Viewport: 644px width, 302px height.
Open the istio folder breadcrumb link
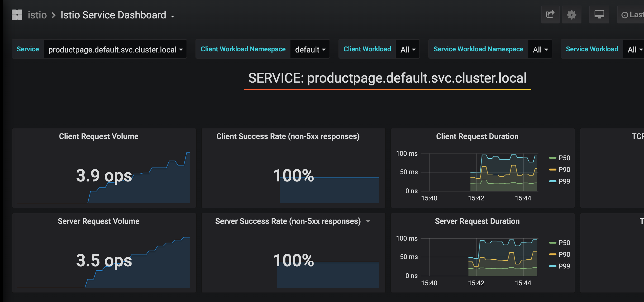(x=37, y=15)
